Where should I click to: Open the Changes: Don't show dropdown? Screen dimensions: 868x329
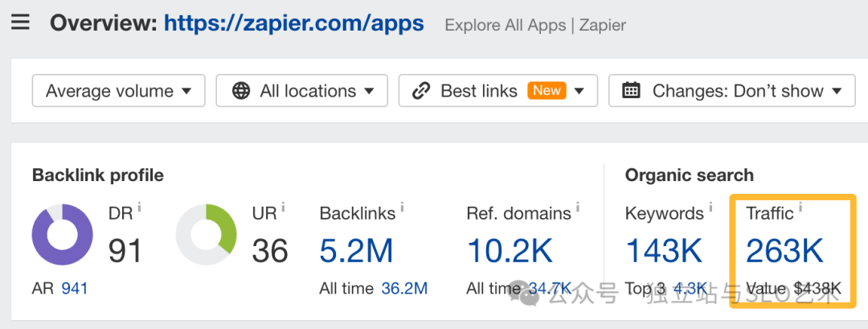pos(732,91)
